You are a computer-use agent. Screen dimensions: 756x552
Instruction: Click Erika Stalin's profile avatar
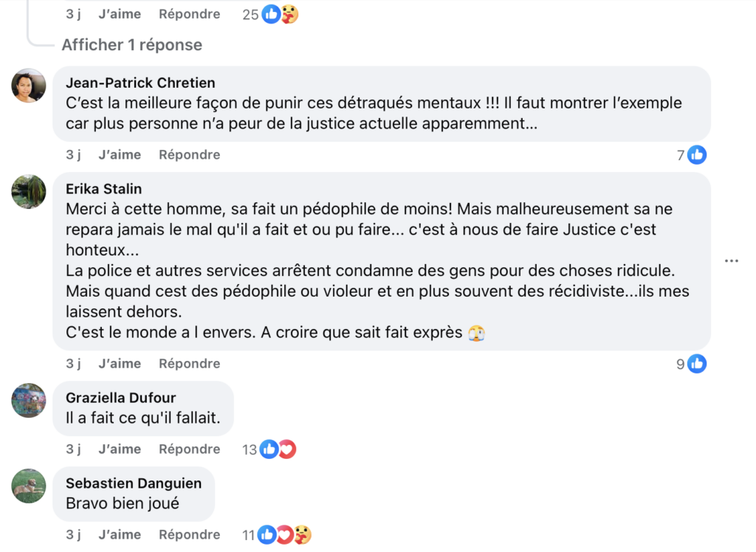[x=28, y=193]
